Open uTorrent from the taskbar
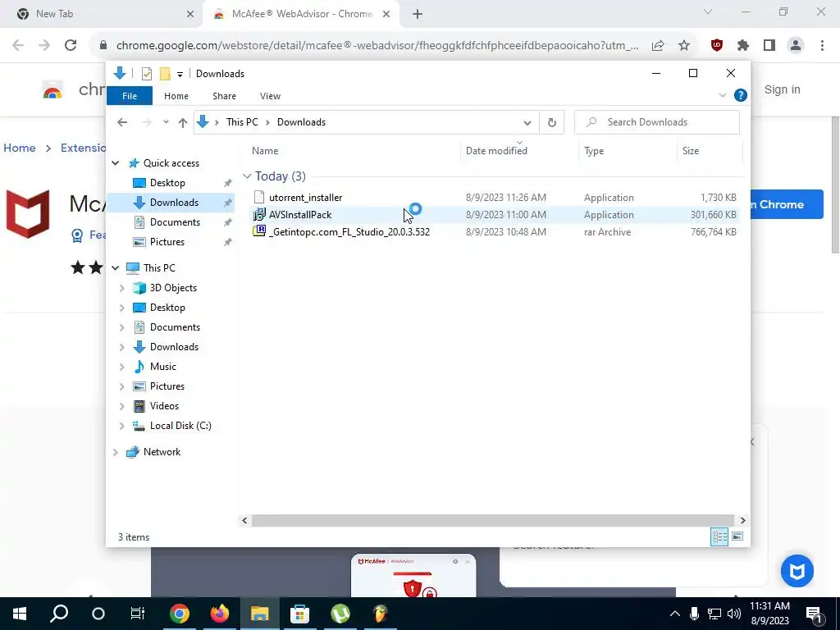The image size is (840, 630). pos(340,614)
